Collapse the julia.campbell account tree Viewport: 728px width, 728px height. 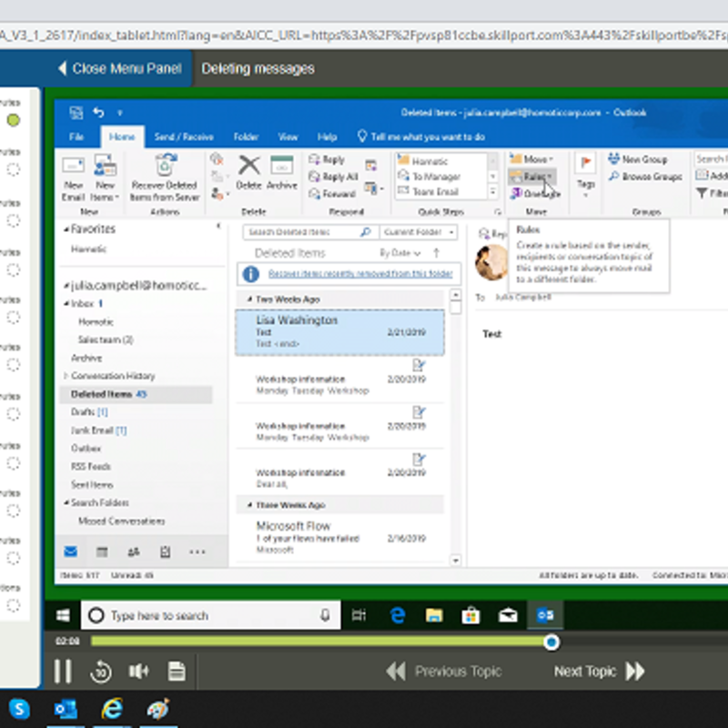click(66, 286)
